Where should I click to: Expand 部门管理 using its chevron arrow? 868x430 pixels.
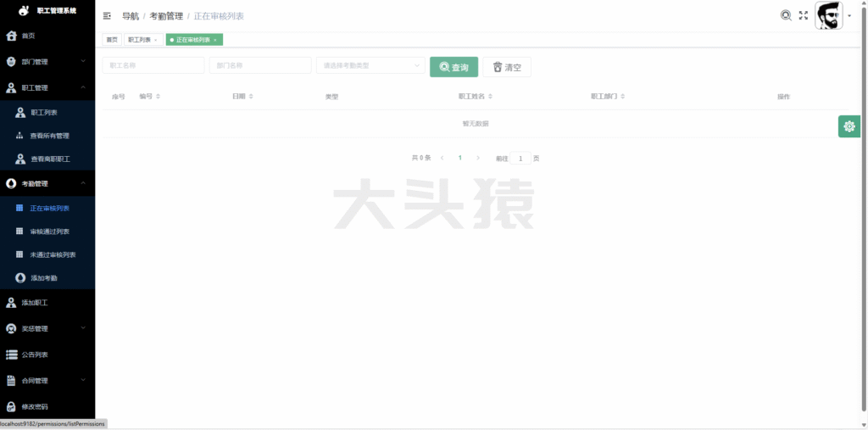[83, 61]
